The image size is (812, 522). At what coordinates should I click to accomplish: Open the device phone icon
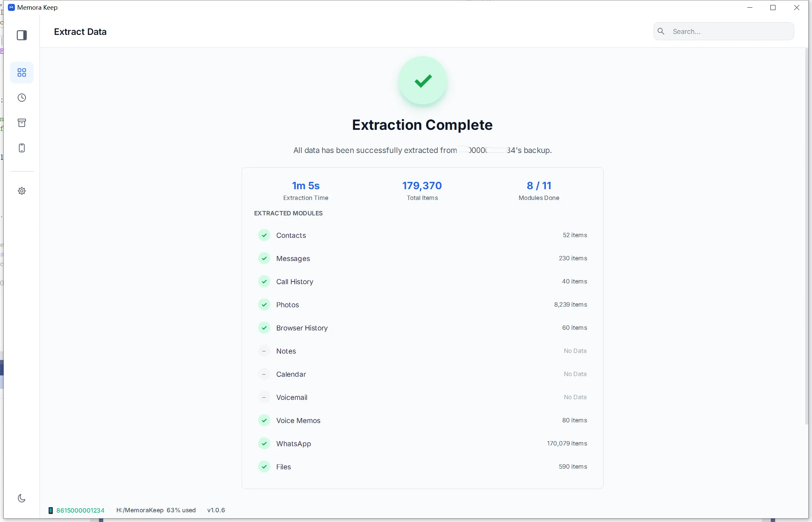(22, 148)
